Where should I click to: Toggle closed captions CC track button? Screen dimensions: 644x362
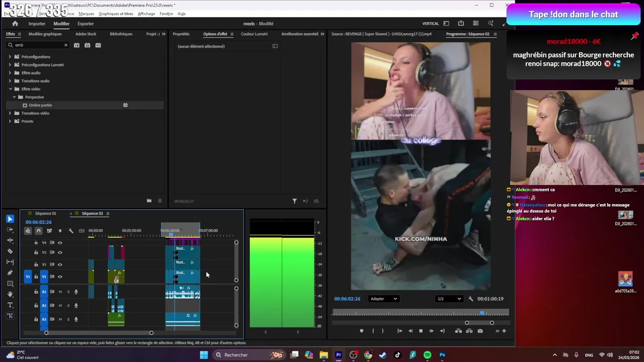(82, 231)
